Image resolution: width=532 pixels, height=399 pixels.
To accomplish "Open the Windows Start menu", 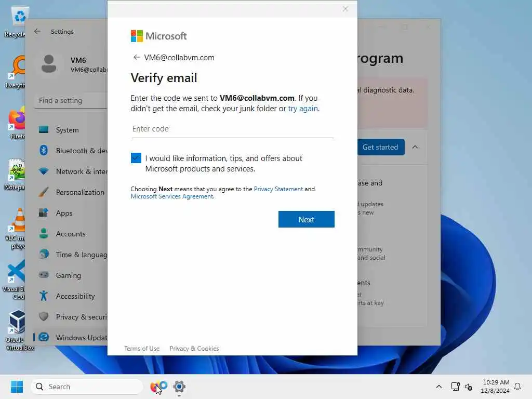I will tap(17, 387).
